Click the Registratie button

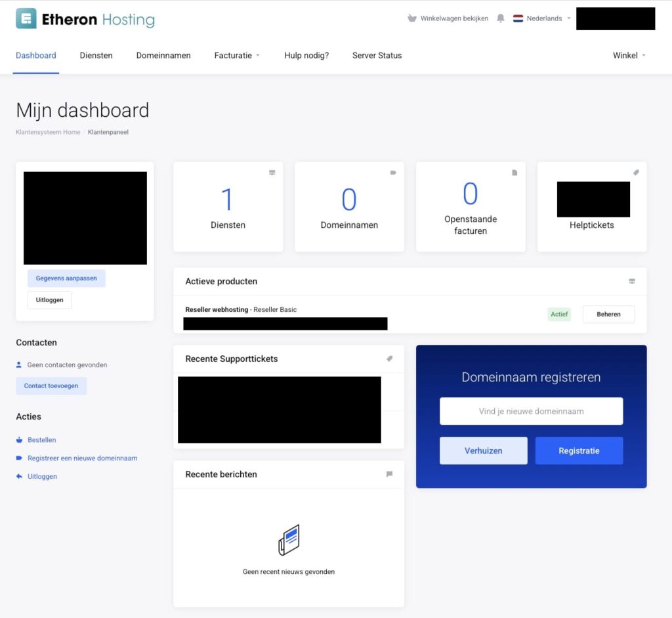579,451
